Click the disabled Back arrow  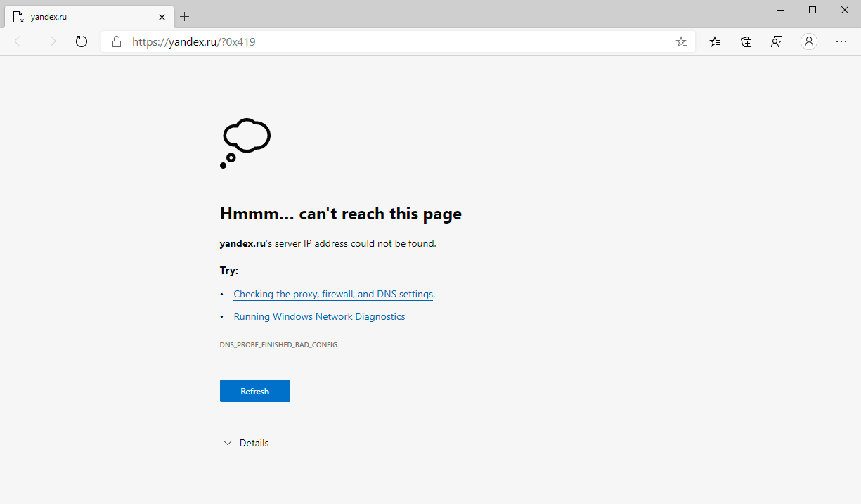tap(20, 41)
